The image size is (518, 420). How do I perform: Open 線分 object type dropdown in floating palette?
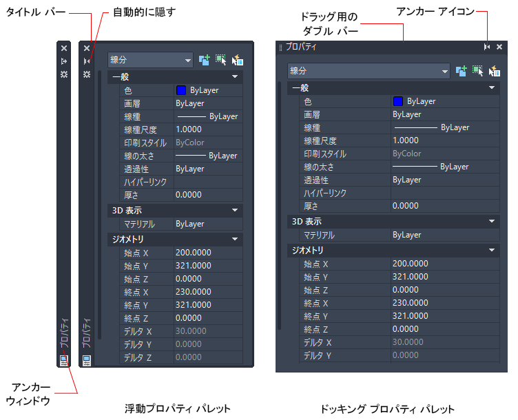150,60
